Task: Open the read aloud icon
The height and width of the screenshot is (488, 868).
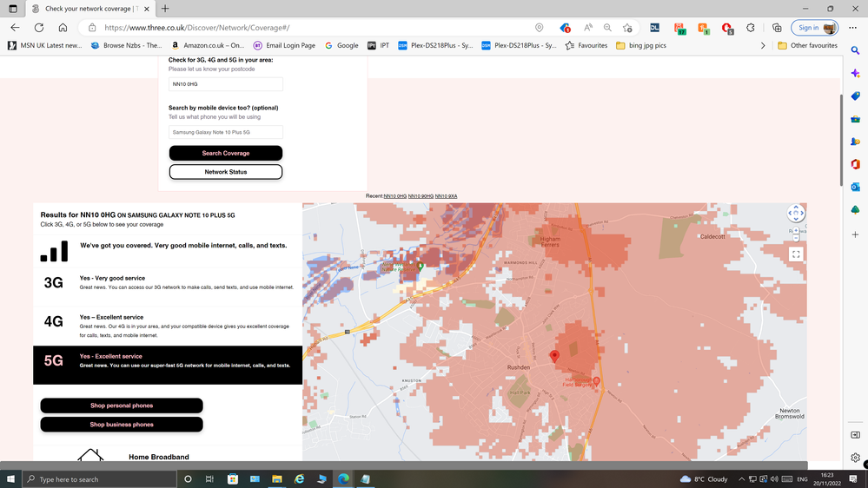Action: point(588,28)
